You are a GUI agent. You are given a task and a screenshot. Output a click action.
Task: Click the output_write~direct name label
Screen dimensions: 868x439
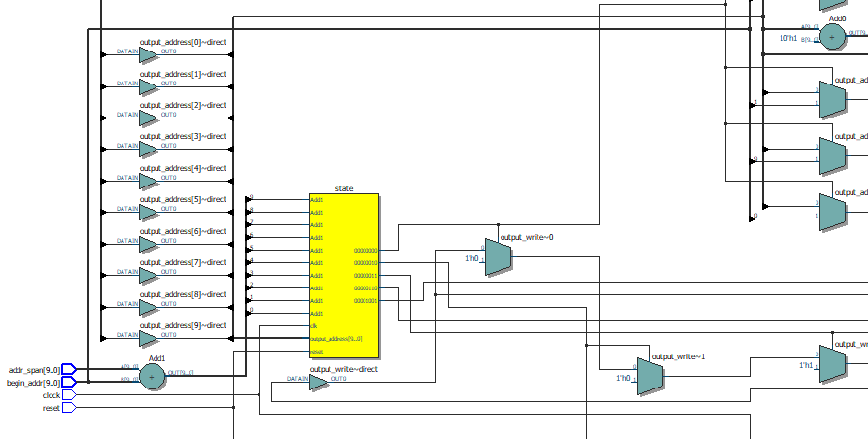click(344, 369)
